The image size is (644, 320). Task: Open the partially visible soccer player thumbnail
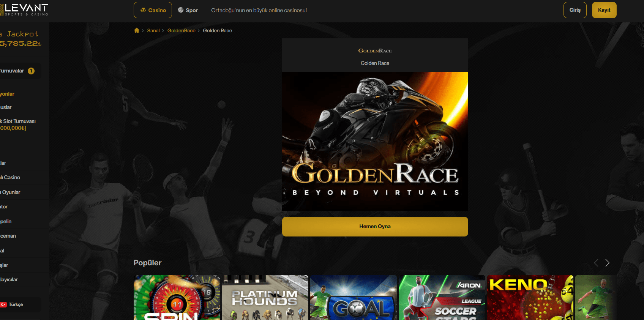[596, 298]
